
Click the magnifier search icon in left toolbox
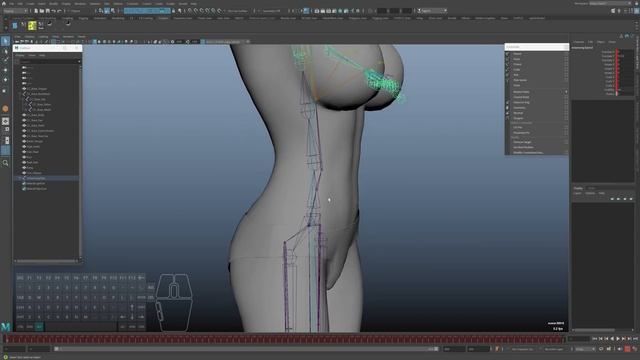[x=5, y=163]
